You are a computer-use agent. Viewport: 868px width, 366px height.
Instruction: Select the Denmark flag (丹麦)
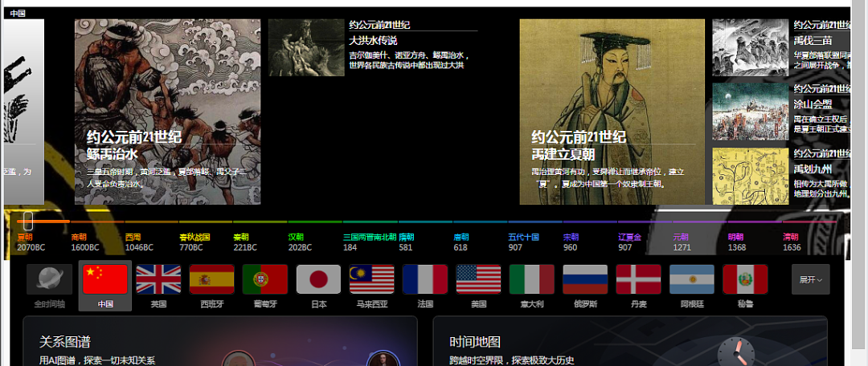[x=639, y=279]
